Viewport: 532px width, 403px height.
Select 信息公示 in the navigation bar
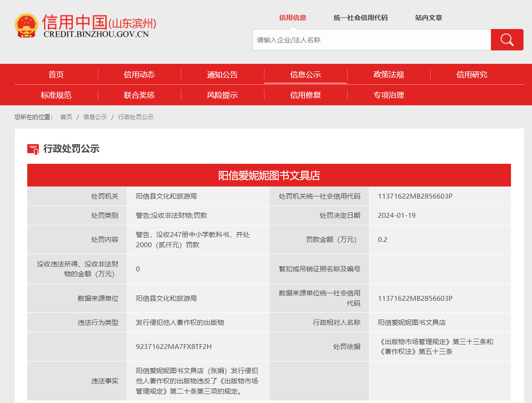point(306,75)
